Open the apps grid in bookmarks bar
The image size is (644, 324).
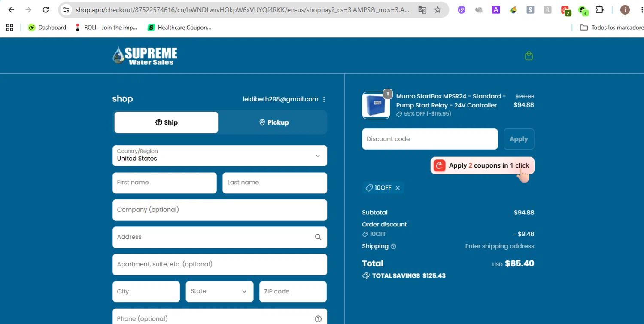point(10,28)
